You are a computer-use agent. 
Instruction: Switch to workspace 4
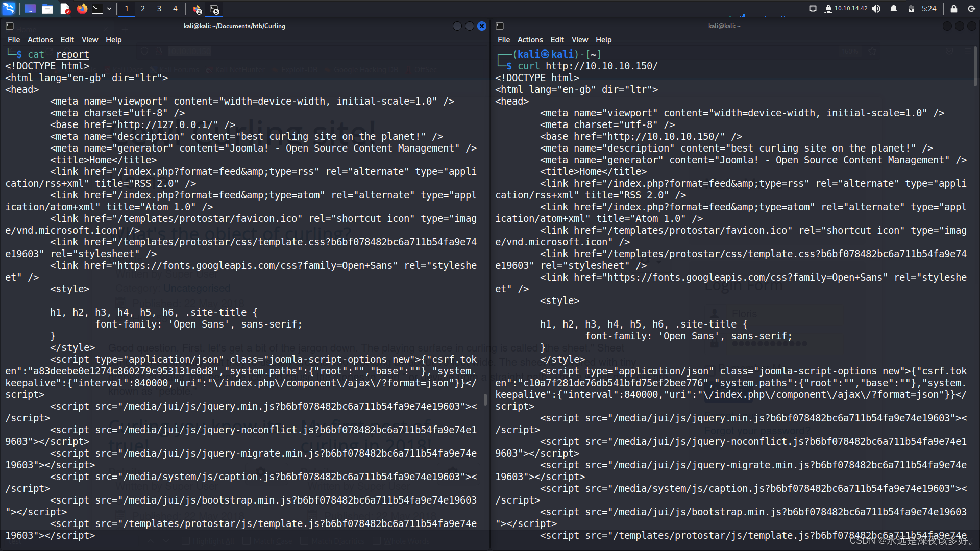tap(175, 9)
